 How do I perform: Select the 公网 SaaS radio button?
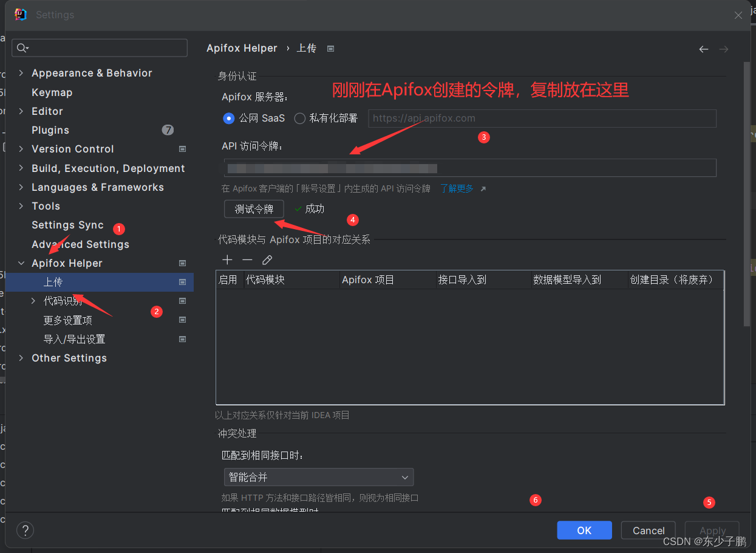coord(228,118)
